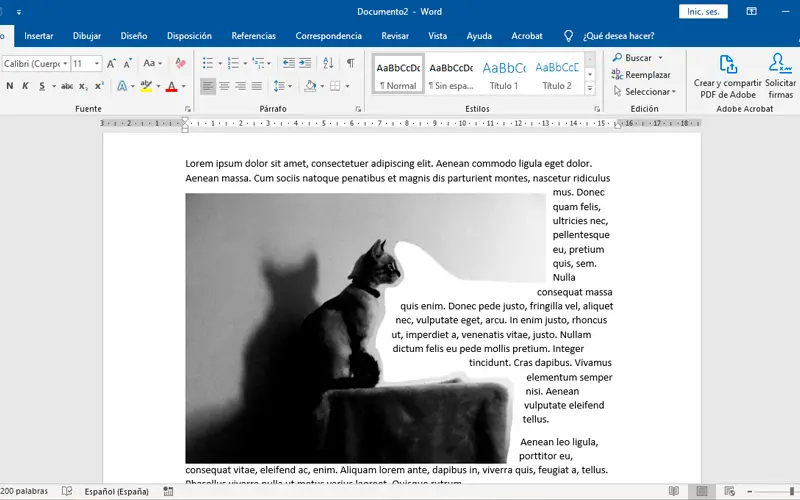This screenshot has height=500, width=800.
Task: Switch to the Referencias tab
Action: tap(253, 35)
